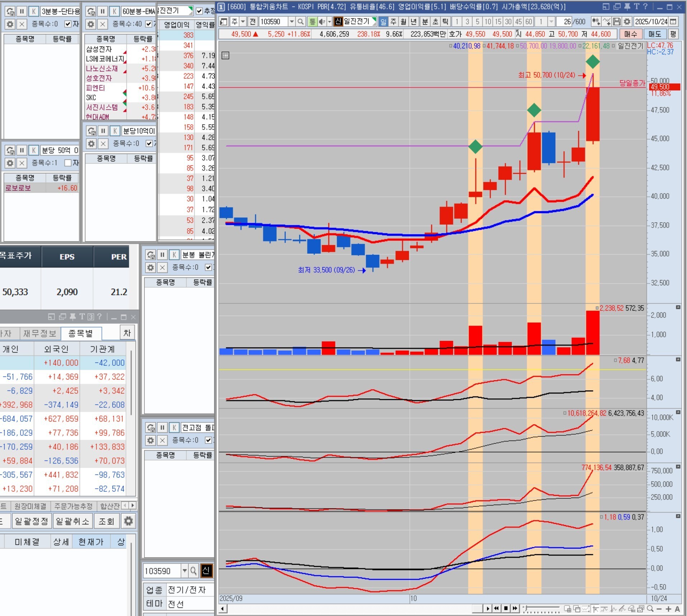The image size is (687, 616).
Task: Select the 종목별 tab
Action: 81,333
